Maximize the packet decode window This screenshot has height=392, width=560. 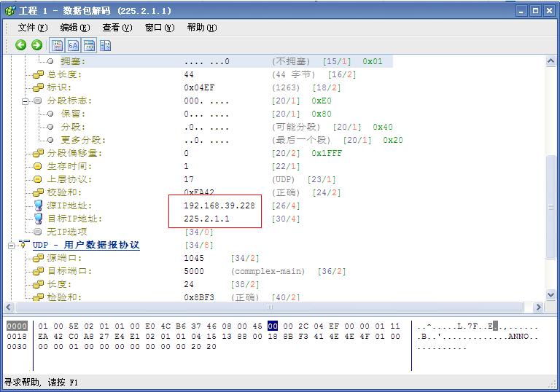coord(535,11)
